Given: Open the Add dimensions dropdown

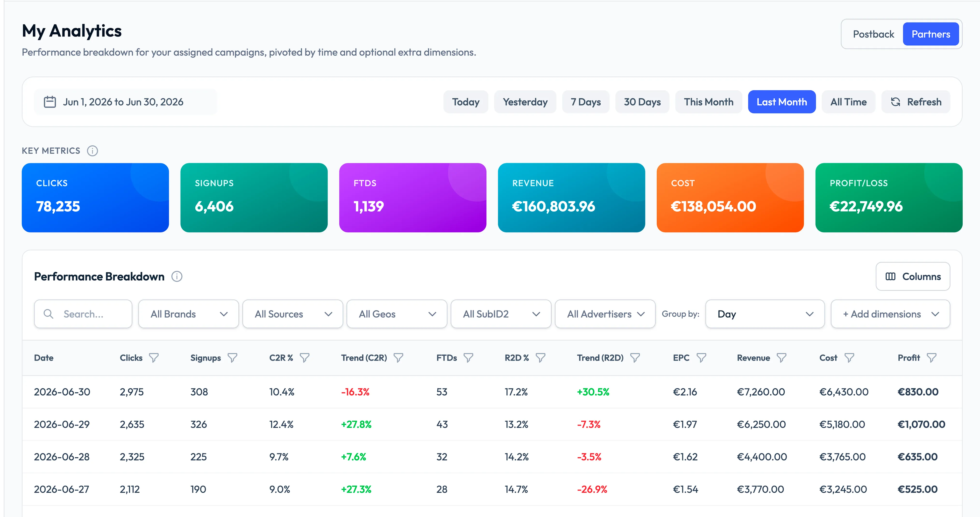Looking at the screenshot, I should tap(891, 314).
